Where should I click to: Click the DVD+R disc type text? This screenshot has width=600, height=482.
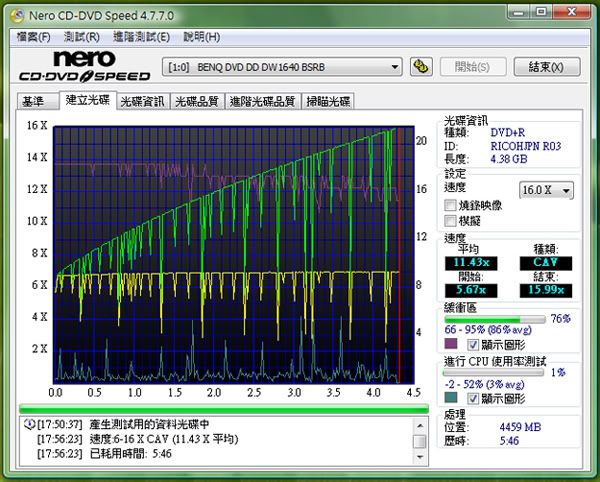508,133
